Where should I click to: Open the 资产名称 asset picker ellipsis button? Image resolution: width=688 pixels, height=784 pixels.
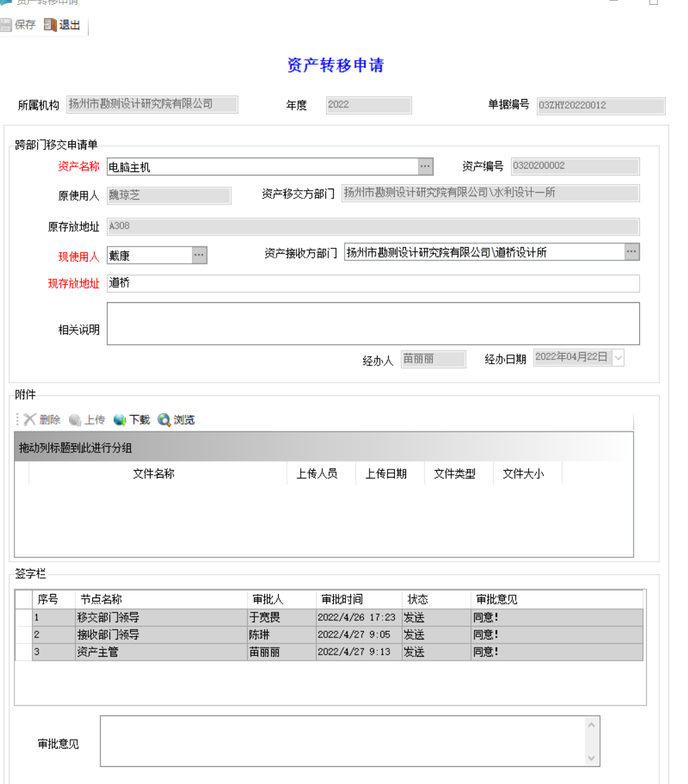tap(425, 167)
